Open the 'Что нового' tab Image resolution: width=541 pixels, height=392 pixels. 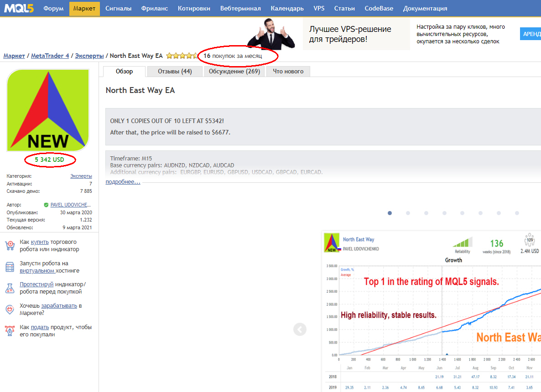[x=288, y=72]
